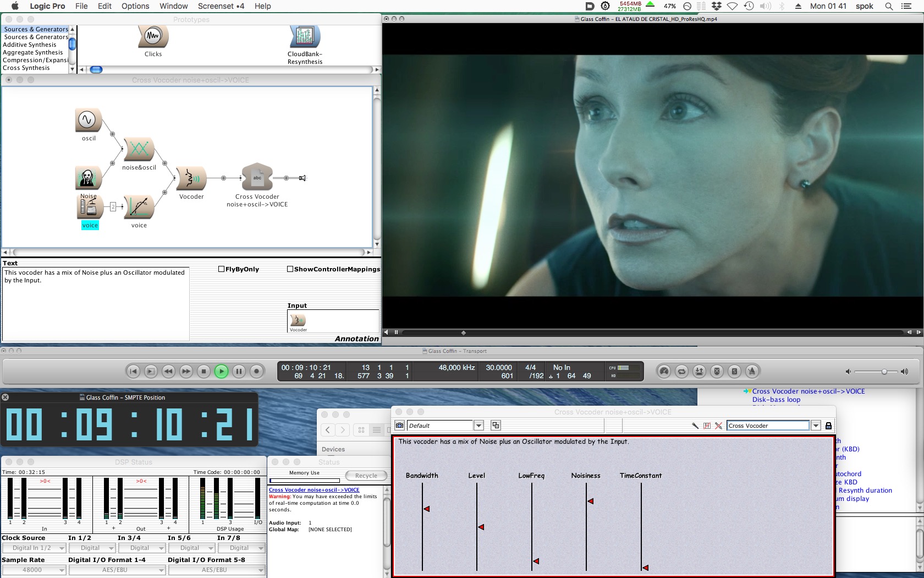This screenshot has height=578, width=924.
Task: Select the Clicks prototype icon
Action: point(153,37)
